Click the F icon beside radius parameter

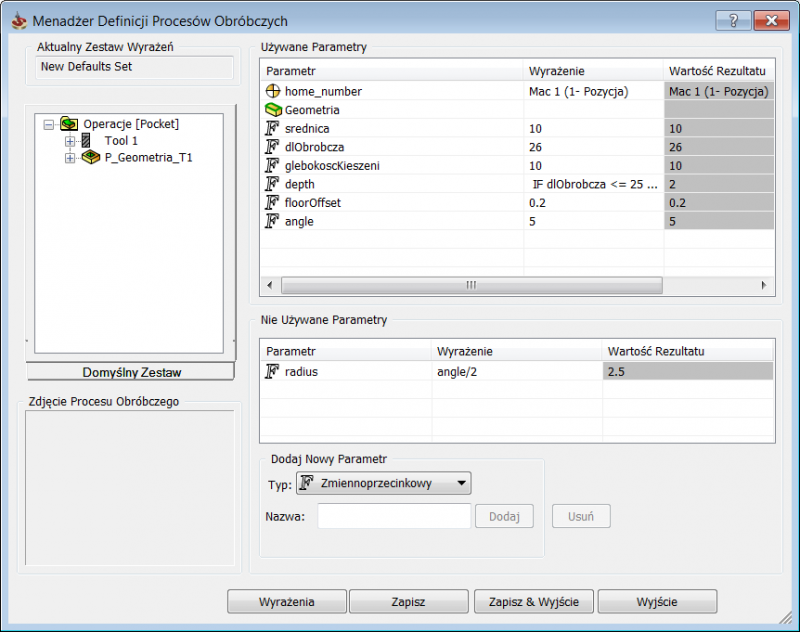point(272,371)
